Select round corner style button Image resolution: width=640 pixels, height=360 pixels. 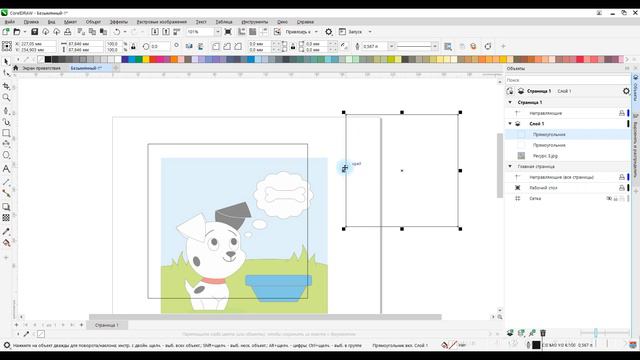coord(216,47)
